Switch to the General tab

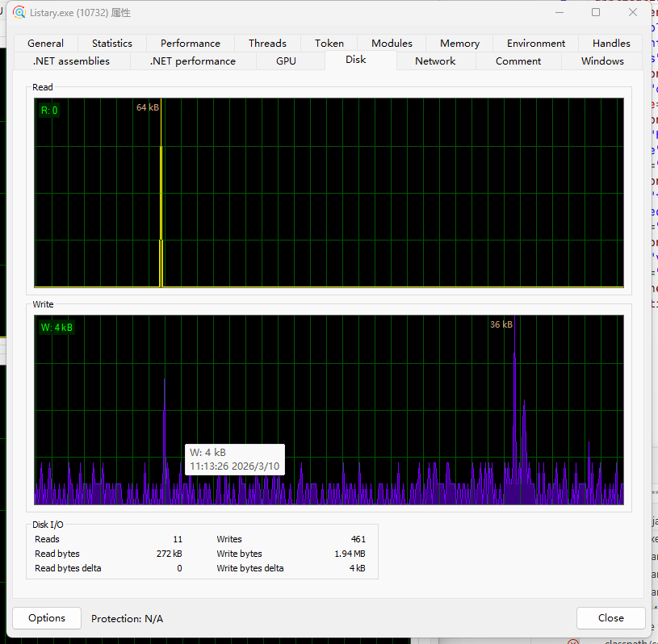pos(45,44)
